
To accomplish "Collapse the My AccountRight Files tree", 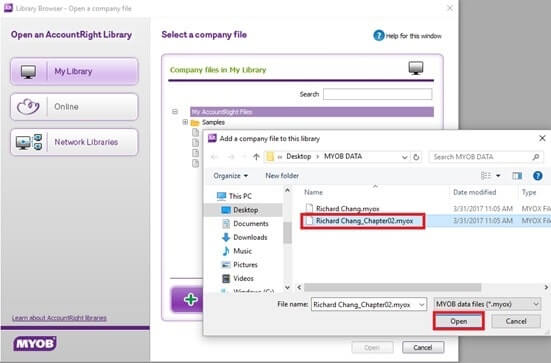I will tap(175, 112).
